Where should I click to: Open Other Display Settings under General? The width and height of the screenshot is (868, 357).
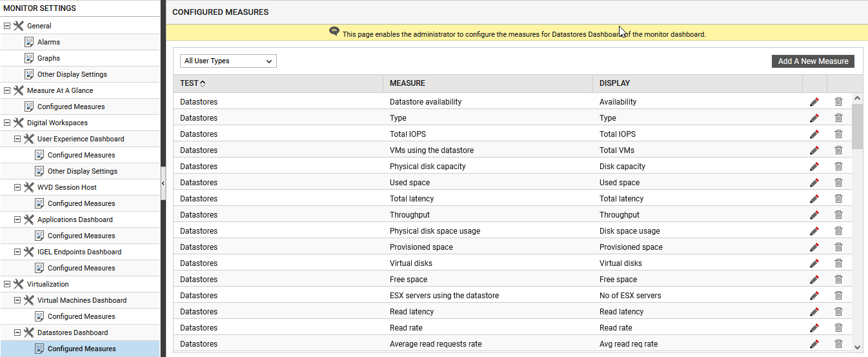coord(72,74)
